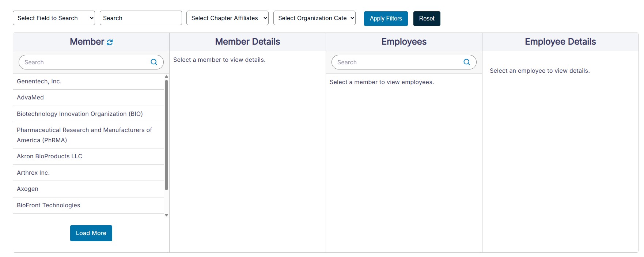Select Akron BioProducts LLC member

click(49, 156)
